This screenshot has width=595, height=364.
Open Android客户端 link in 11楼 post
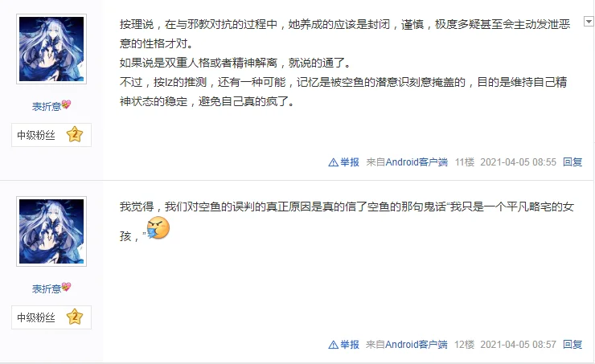pyautogui.click(x=416, y=162)
